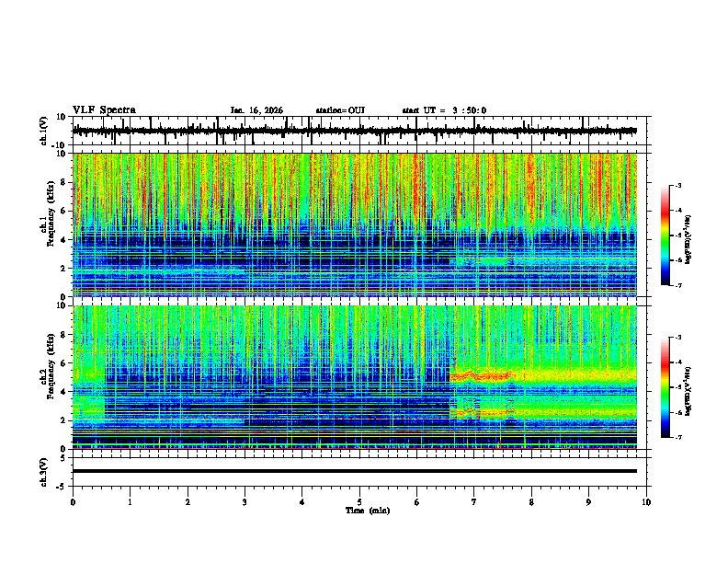
Task: Click the "1" tick on the Time axis
Action: pyautogui.click(x=130, y=502)
